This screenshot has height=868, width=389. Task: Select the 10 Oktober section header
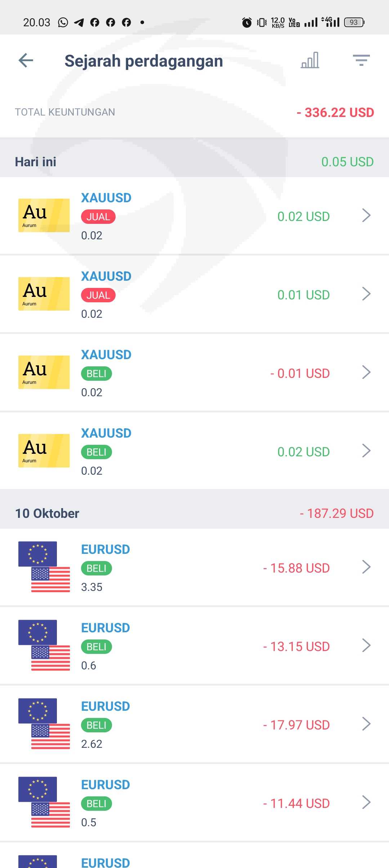tap(47, 513)
